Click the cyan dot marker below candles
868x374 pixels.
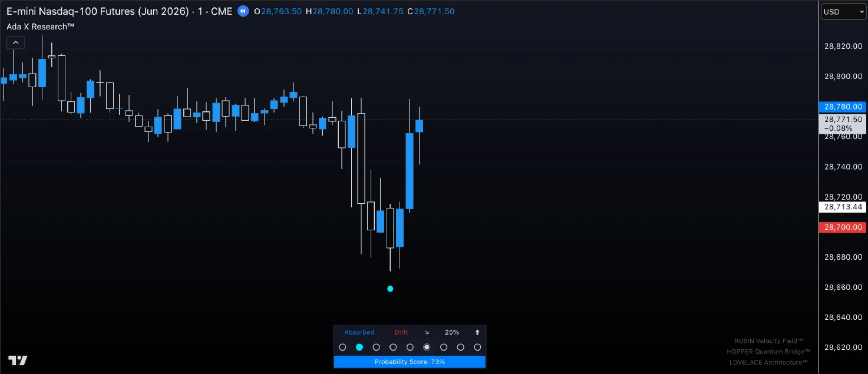pyautogui.click(x=390, y=289)
